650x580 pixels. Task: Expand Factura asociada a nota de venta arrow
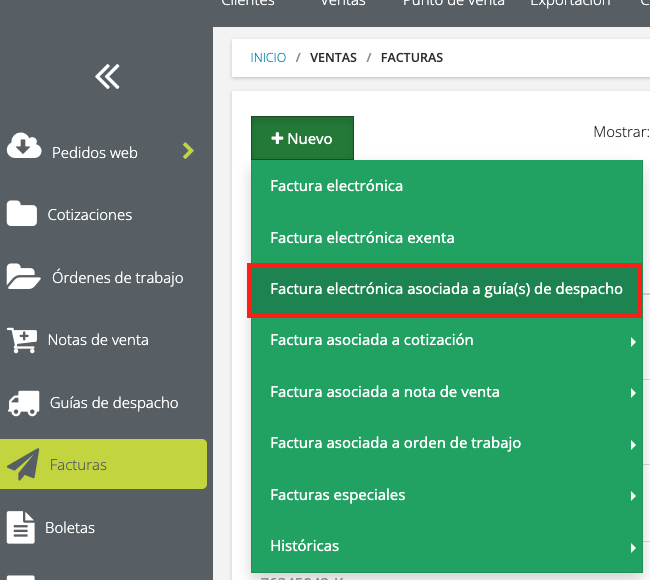[x=633, y=393]
